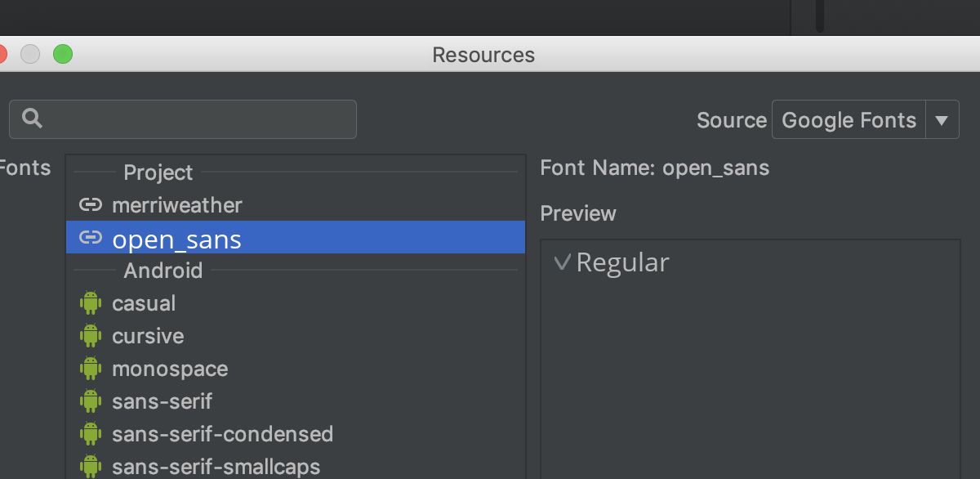Click the link icon beside merriweather

91,204
